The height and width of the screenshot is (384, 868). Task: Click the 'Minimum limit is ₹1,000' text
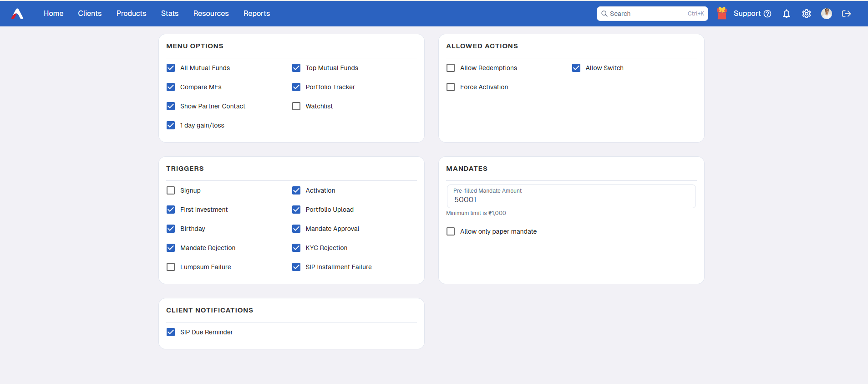click(476, 213)
